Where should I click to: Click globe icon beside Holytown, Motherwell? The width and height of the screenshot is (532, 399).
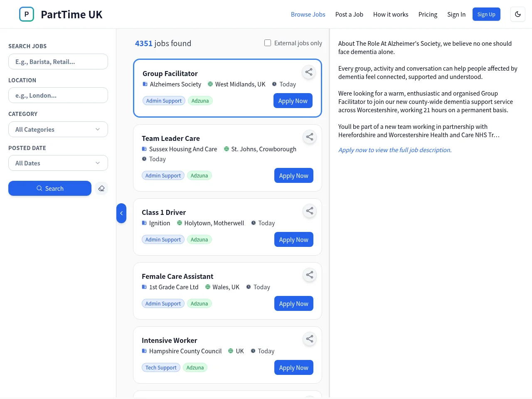(180, 223)
